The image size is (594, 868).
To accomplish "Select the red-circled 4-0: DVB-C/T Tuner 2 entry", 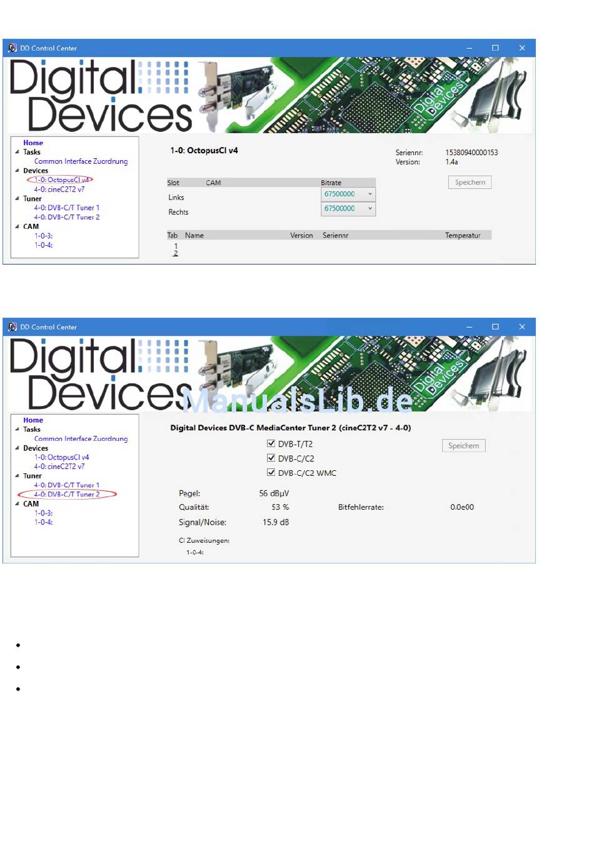I will click(66, 495).
